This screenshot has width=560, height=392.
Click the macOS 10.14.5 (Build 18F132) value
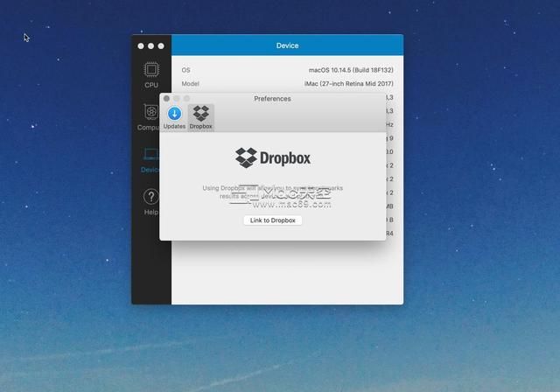351,70
